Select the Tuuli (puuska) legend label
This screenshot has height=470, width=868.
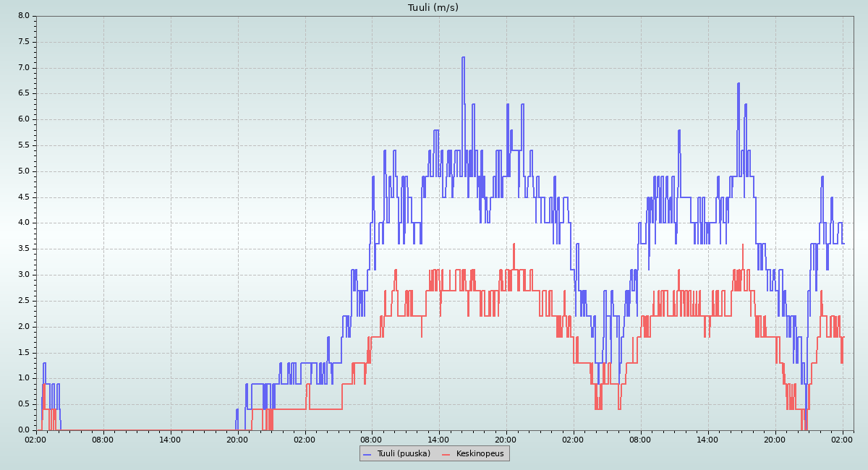pyautogui.click(x=404, y=453)
